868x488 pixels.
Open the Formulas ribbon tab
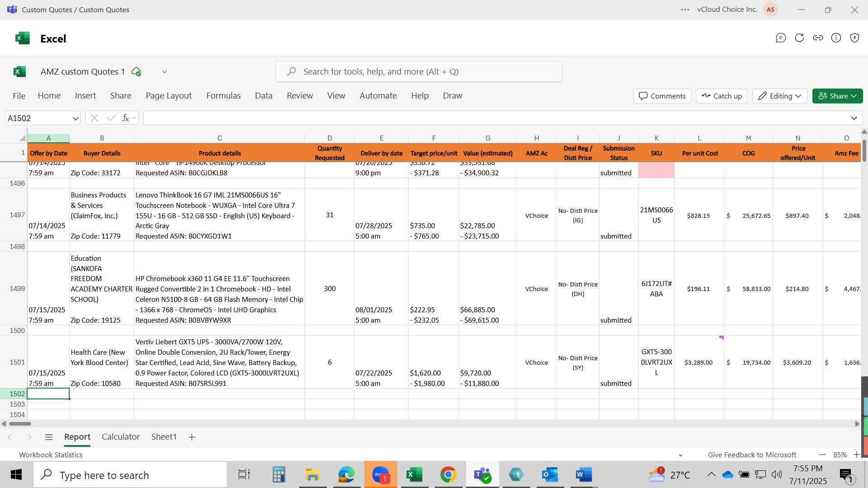(223, 95)
